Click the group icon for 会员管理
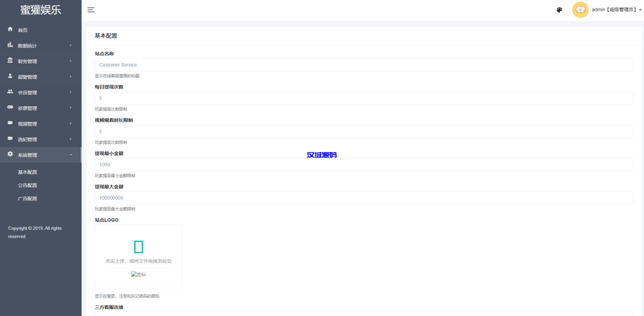 [x=10, y=92]
